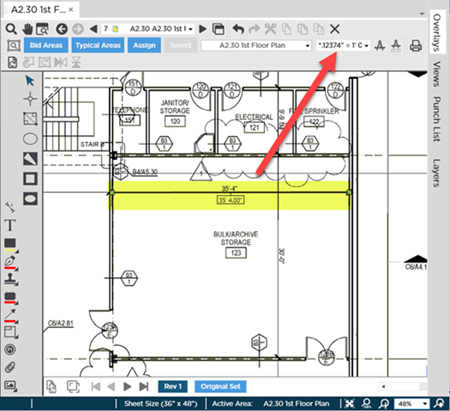This screenshot has width=450, height=411.
Task: Click the Rev 1 button
Action: (173, 386)
